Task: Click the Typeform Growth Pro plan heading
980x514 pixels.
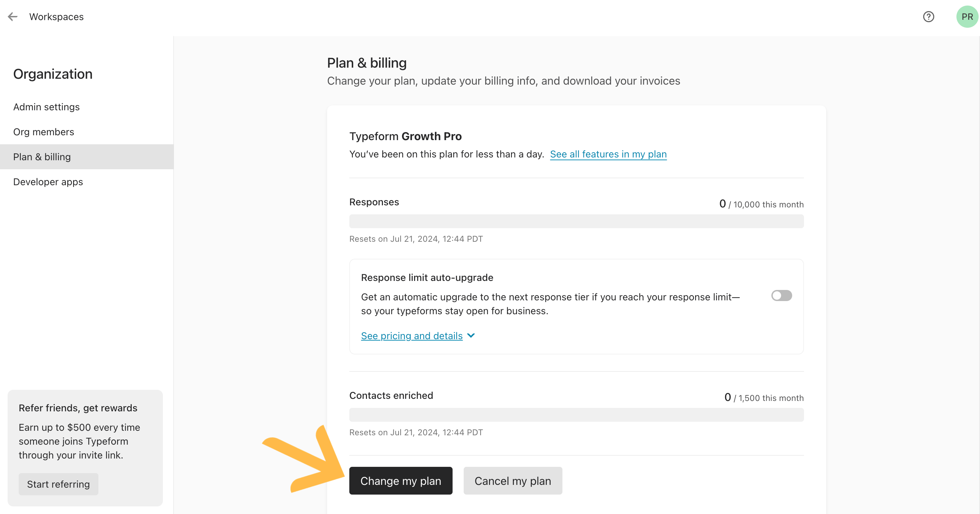Action: tap(405, 136)
